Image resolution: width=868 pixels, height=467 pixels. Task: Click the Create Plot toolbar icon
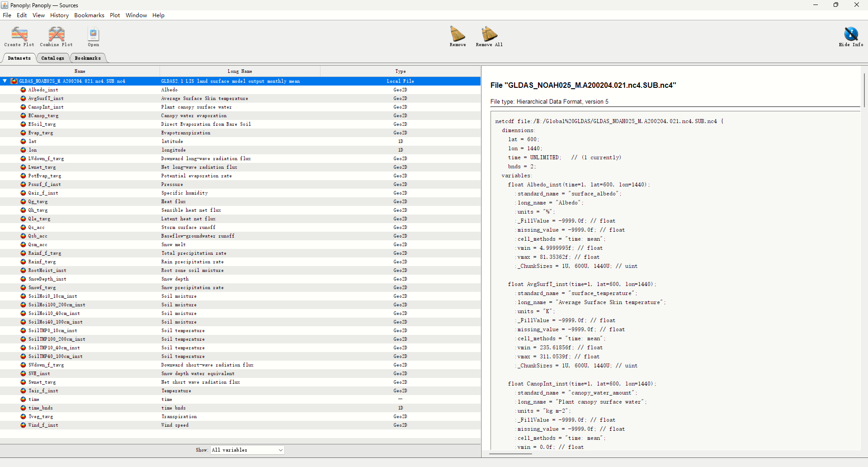tap(19, 36)
